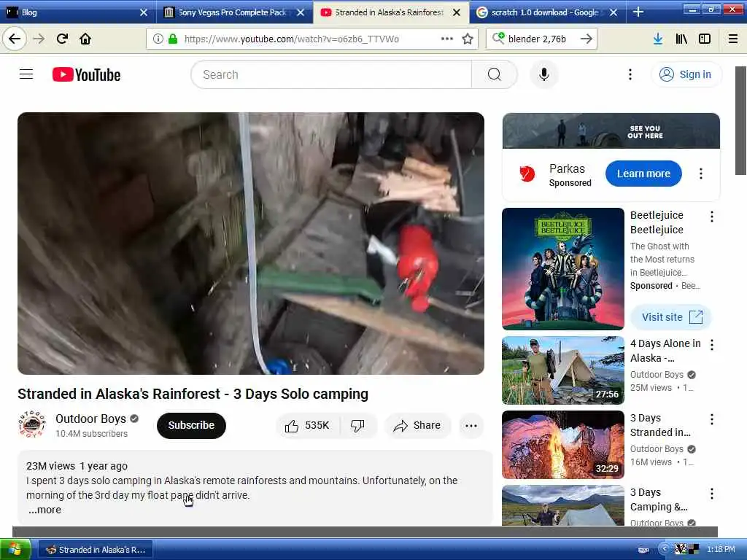Viewport: 747px width, 560px height.
Task: Close the Stranded in Alaska's Rainforest tab
Action: (457, 12)
